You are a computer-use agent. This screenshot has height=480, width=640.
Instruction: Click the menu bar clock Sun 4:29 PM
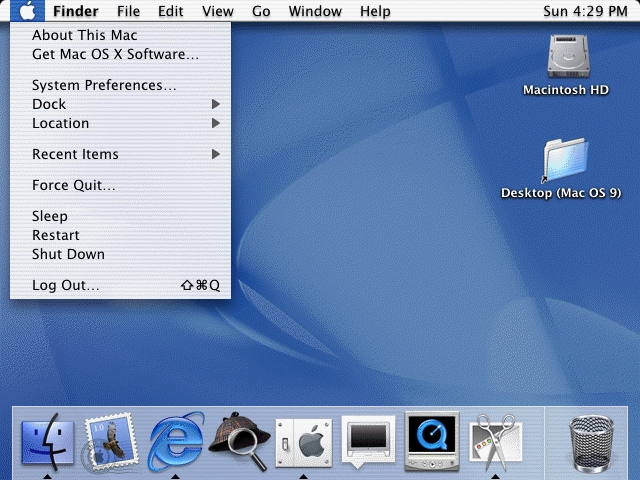585,11
